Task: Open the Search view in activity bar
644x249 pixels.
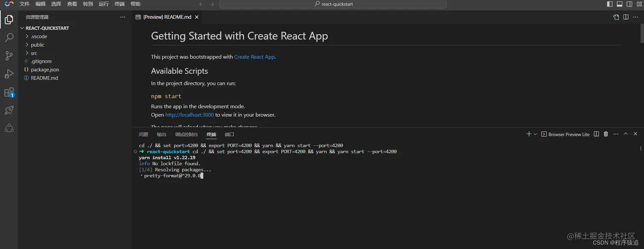Action: [x=9, y=38]
